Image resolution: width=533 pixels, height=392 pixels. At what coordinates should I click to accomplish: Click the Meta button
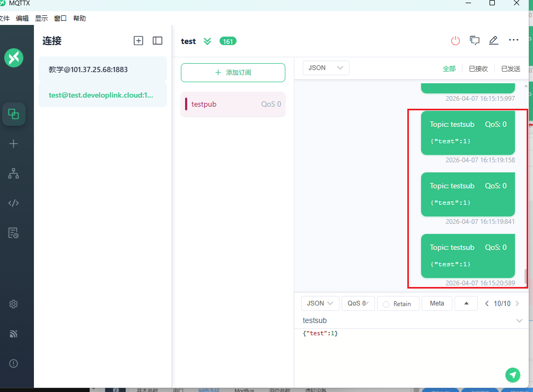pos(437,303)
